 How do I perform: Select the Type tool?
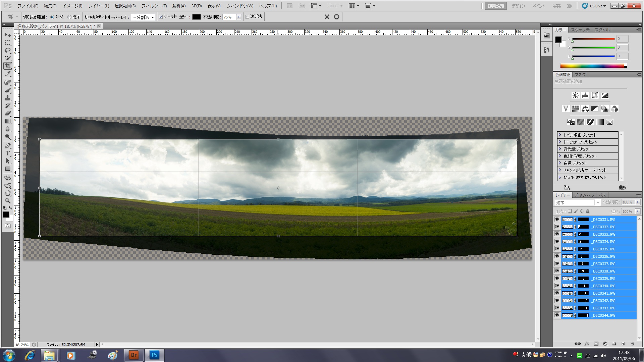(x=8, y=153)
